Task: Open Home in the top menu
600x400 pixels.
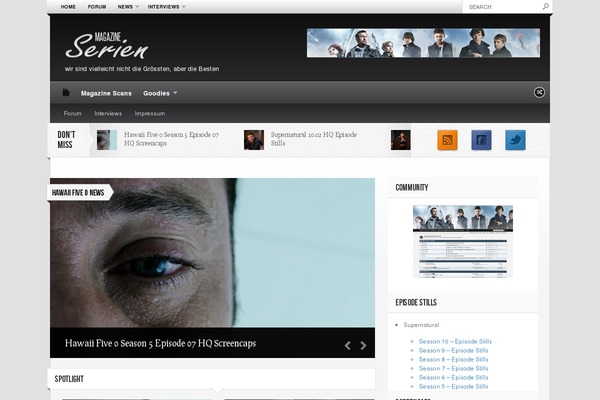Action: [x=68, y=7]
